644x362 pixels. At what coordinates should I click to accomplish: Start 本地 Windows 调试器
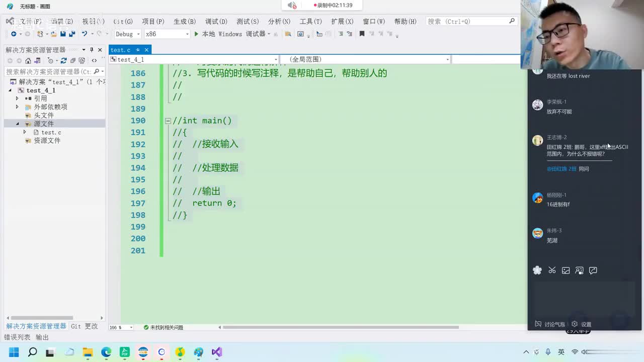click(x=229, y=34)
